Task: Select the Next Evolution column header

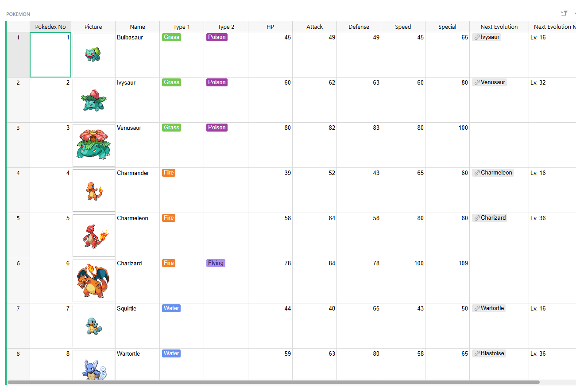Action: pos(499,27)
